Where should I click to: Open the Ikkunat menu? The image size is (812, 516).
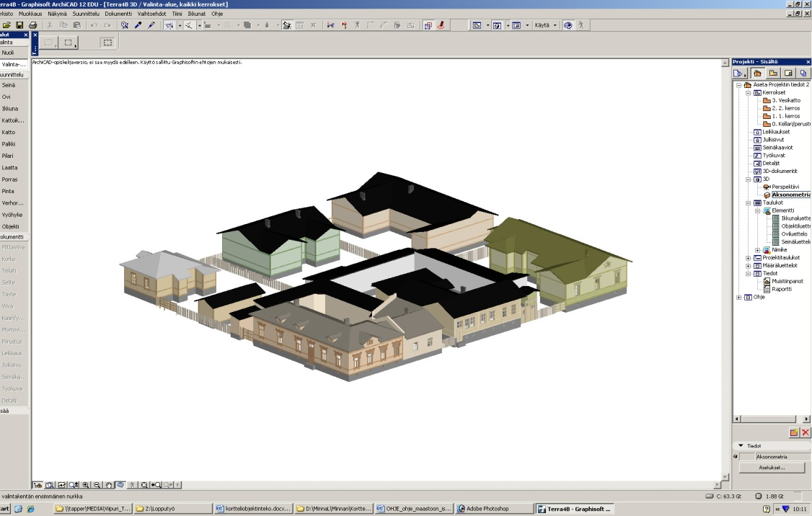(x=197, y=14)
